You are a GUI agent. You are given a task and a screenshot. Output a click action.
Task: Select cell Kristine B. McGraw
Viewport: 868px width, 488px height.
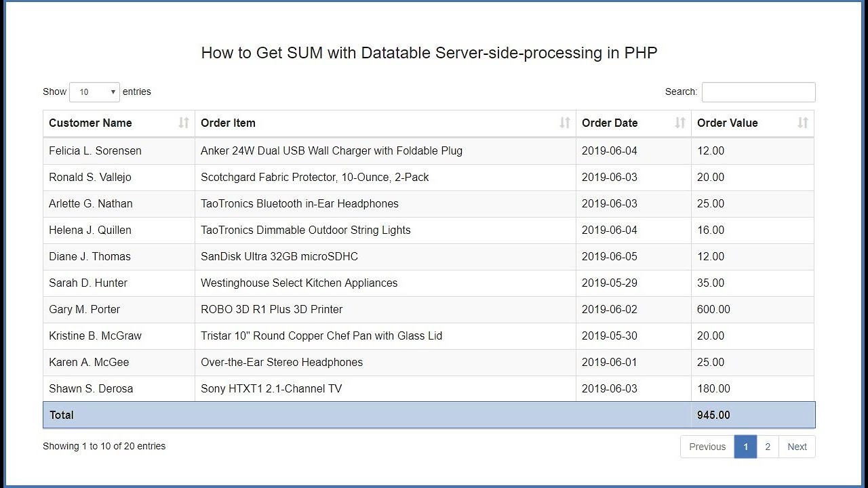[x=119, y=335]
